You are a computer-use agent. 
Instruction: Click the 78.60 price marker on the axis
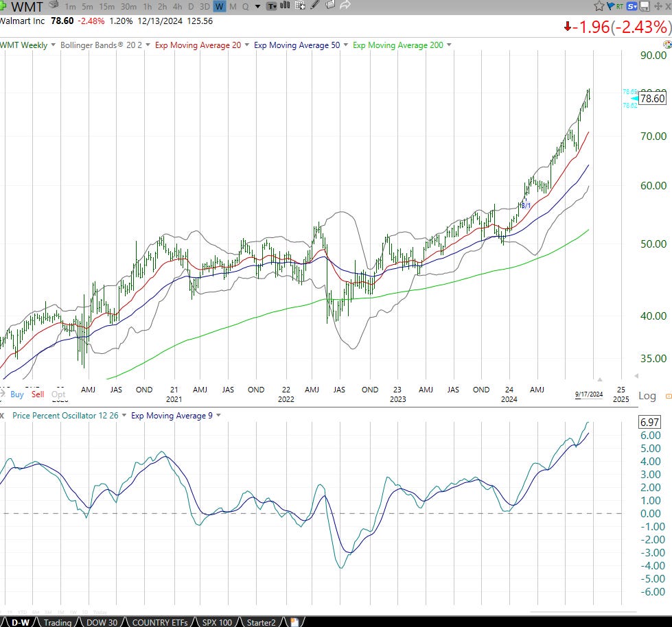pos(652,99)
